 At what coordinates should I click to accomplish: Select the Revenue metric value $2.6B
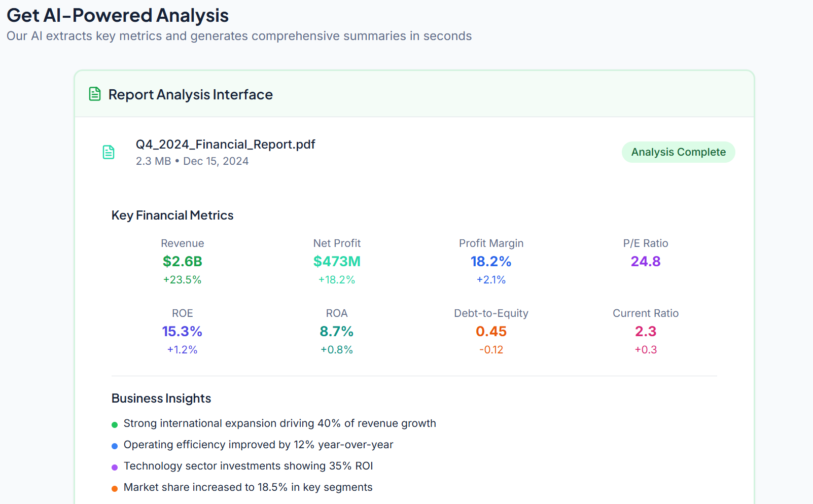[182, 261]
